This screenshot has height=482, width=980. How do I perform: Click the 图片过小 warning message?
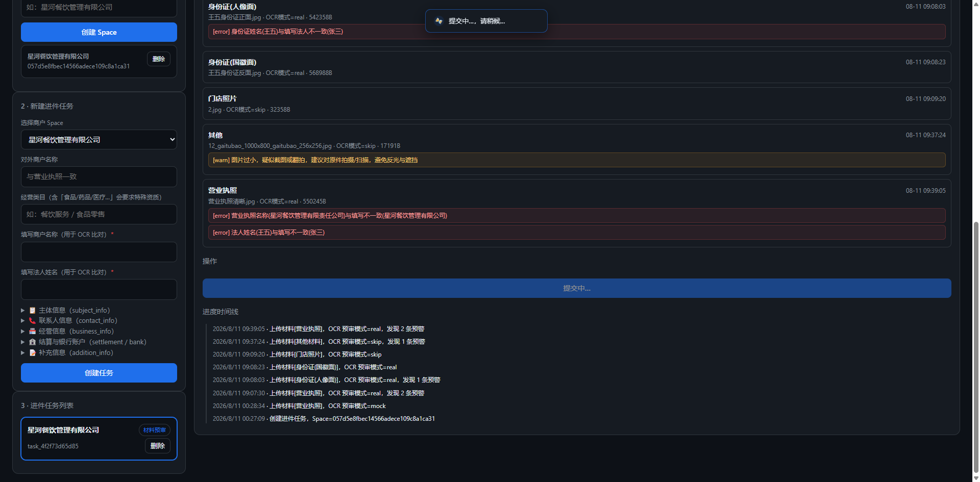click(x=577, y=160)
